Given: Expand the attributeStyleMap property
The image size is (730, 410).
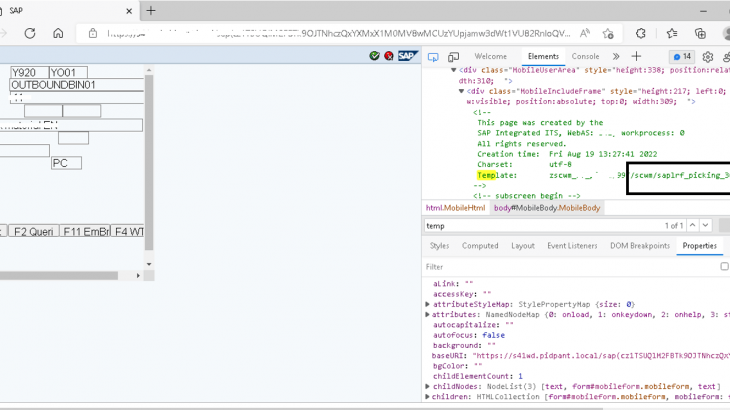Looking at the screenshot, I should 428,304.
